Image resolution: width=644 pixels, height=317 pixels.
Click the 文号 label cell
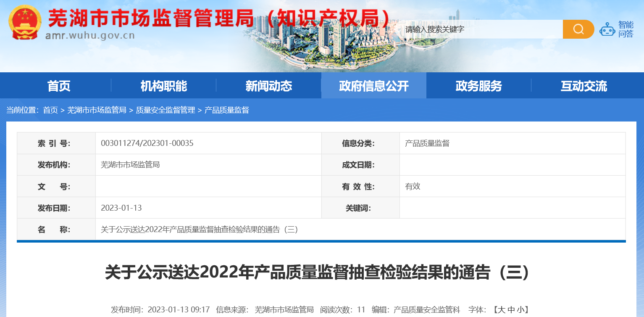(56, 186)
